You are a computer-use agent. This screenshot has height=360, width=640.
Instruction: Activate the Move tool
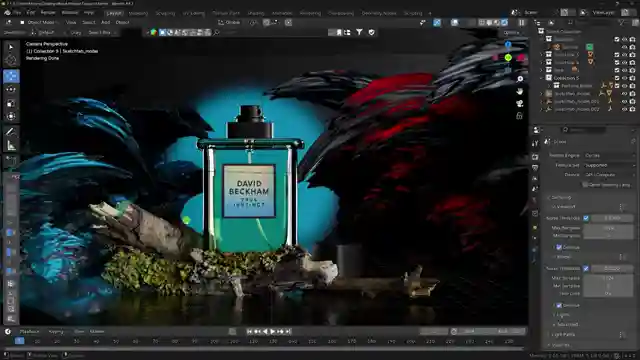pyautogui.click(x=11, y=76)
